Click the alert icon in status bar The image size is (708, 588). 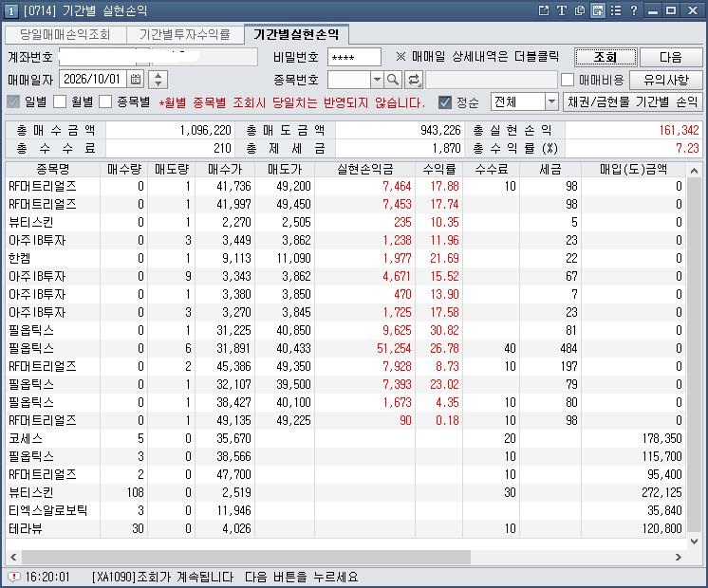pos(14,577)
